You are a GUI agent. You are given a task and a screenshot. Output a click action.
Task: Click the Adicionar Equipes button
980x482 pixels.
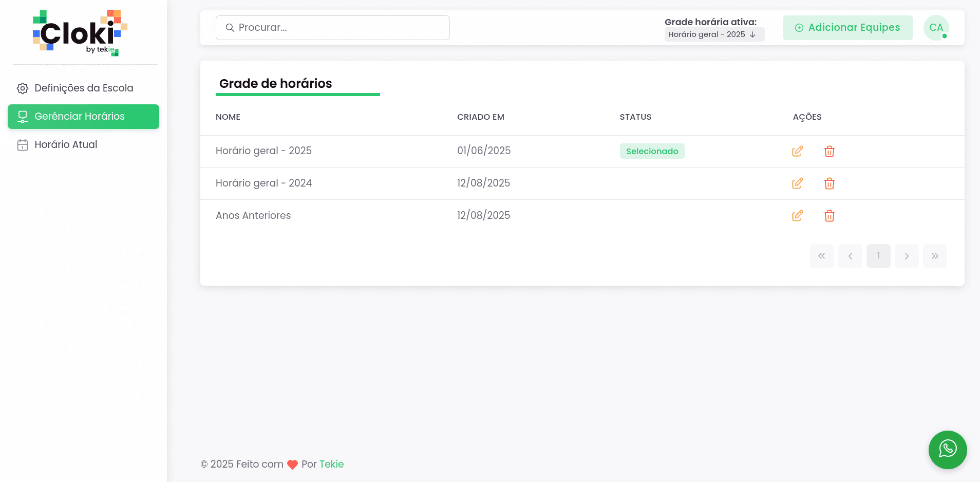click(x=847, y=28)
